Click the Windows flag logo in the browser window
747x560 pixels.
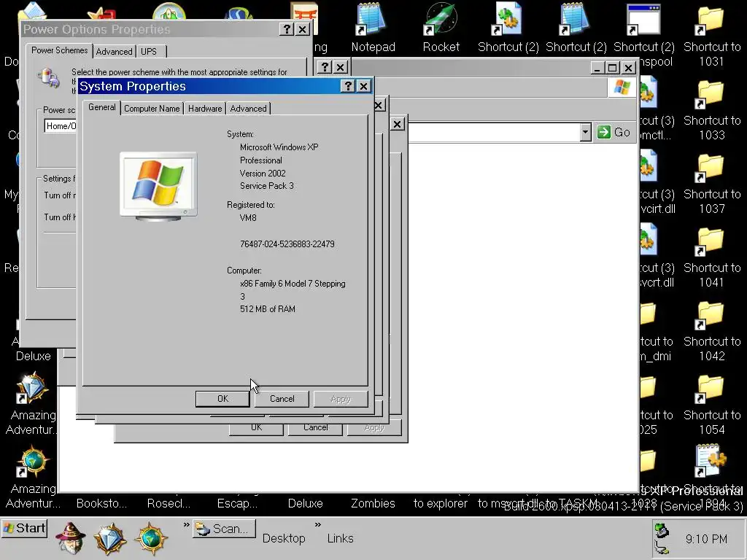click(x=622, y=87)
